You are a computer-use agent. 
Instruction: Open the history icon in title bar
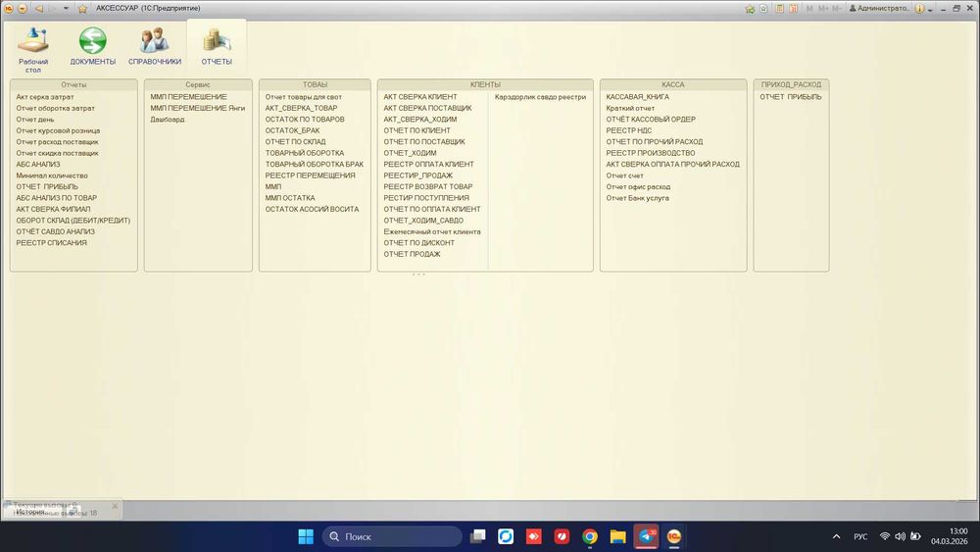pyautogui.click(x=763, y=9)
